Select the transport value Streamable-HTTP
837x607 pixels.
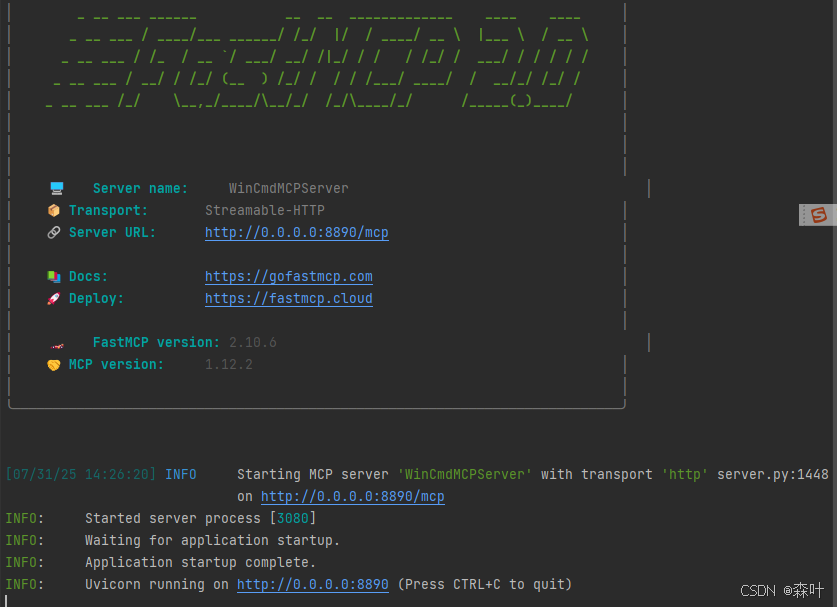(x=265, y=210)
